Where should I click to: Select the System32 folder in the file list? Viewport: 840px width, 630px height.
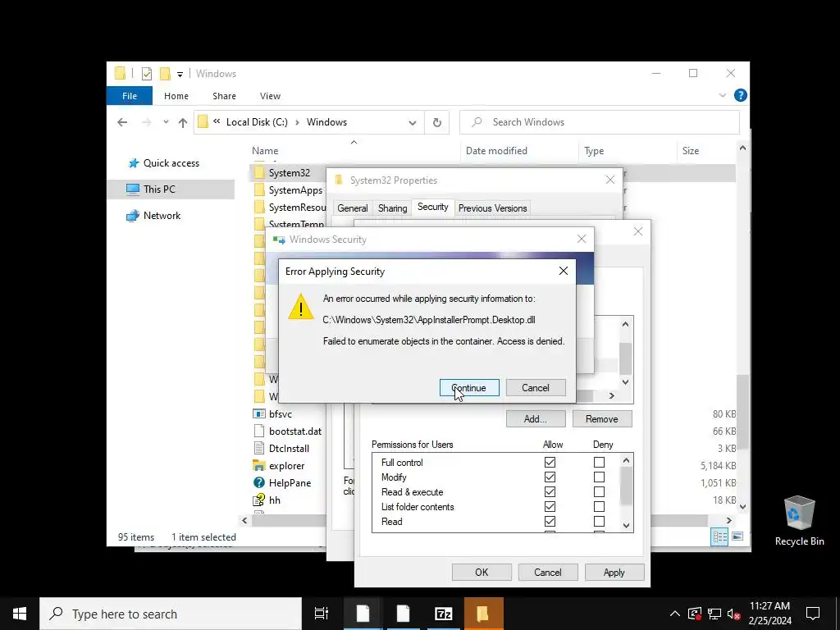pyautogui.click(x=290, y=172)
